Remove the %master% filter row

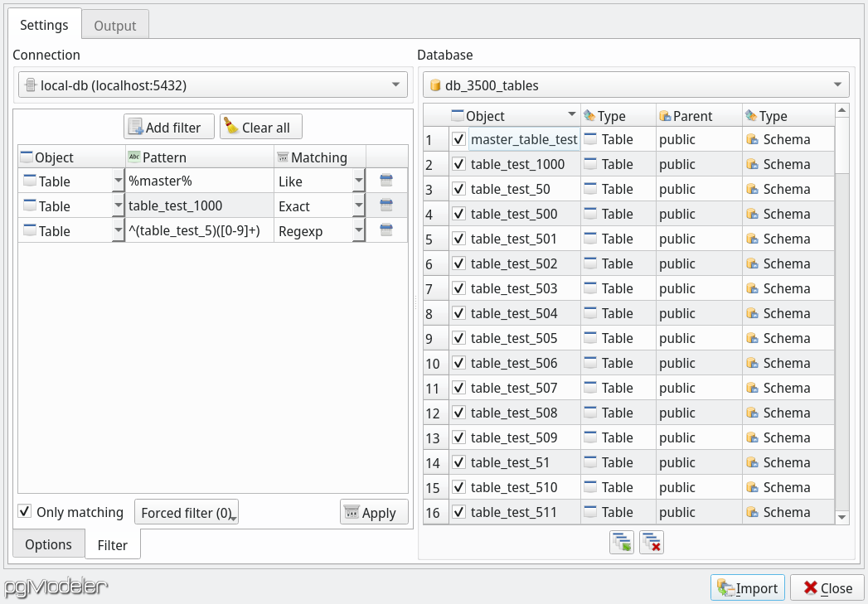click(386, 181)
